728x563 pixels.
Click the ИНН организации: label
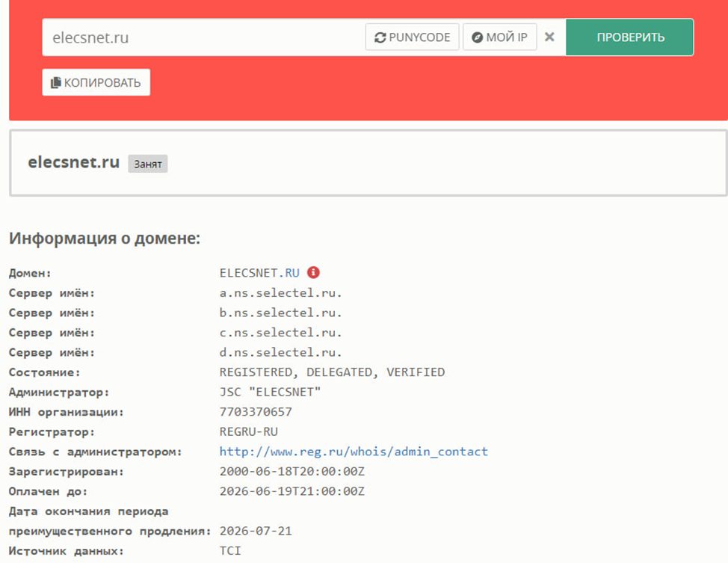(67, 412)
